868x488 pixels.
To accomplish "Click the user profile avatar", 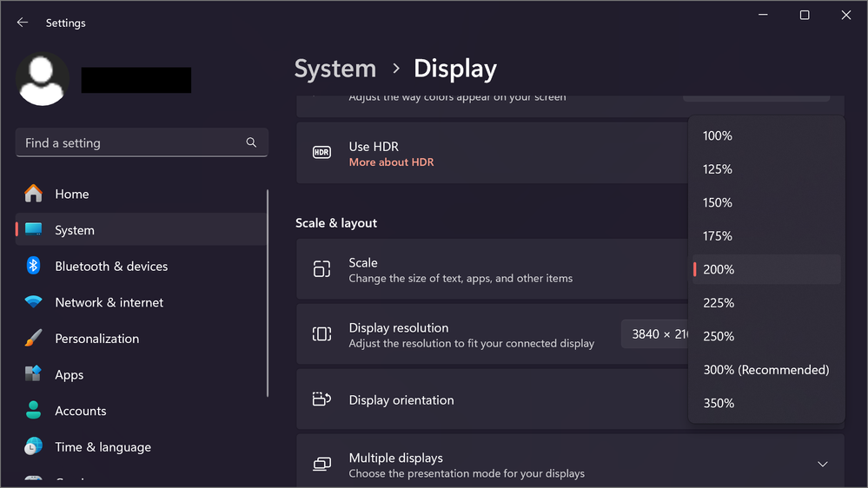I will coord(43,79).
